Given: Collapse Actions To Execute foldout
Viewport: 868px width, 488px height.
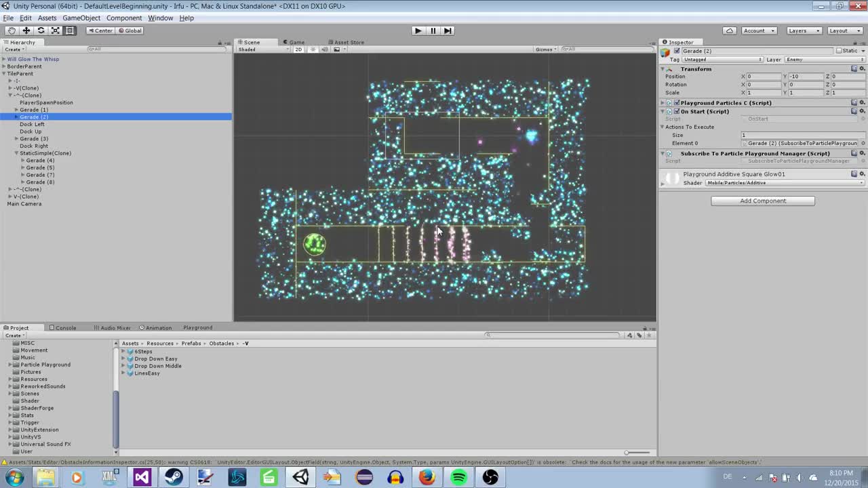Looking at the screenshot, I should point(663,127).
